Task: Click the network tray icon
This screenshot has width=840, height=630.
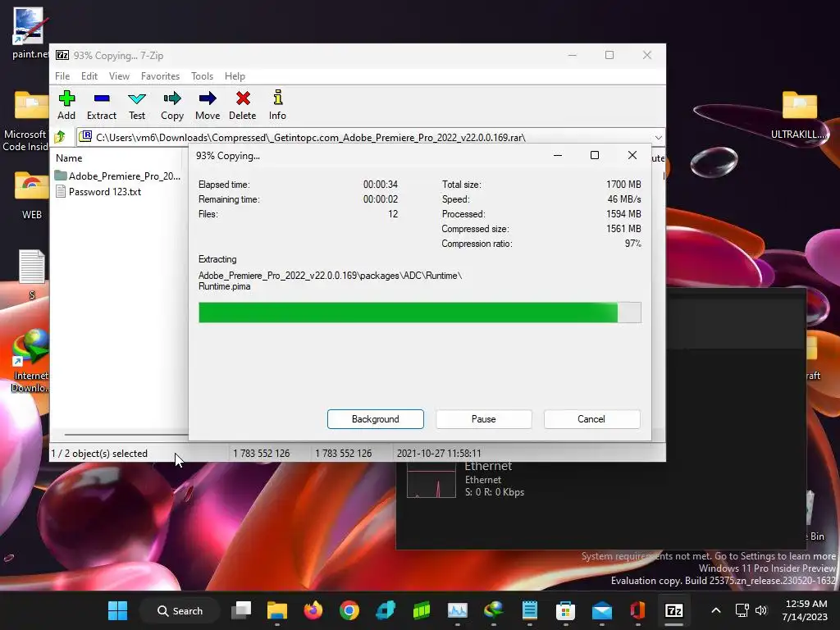Action: tap(742, 610)
